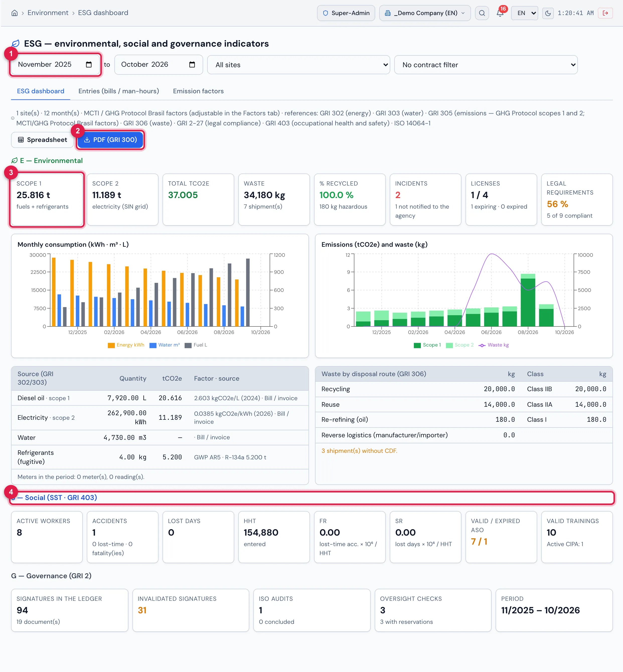Click '3 shipment(s) without CDF.' warning
This screenshot has height=672, width=623.
tap(359, 451)
